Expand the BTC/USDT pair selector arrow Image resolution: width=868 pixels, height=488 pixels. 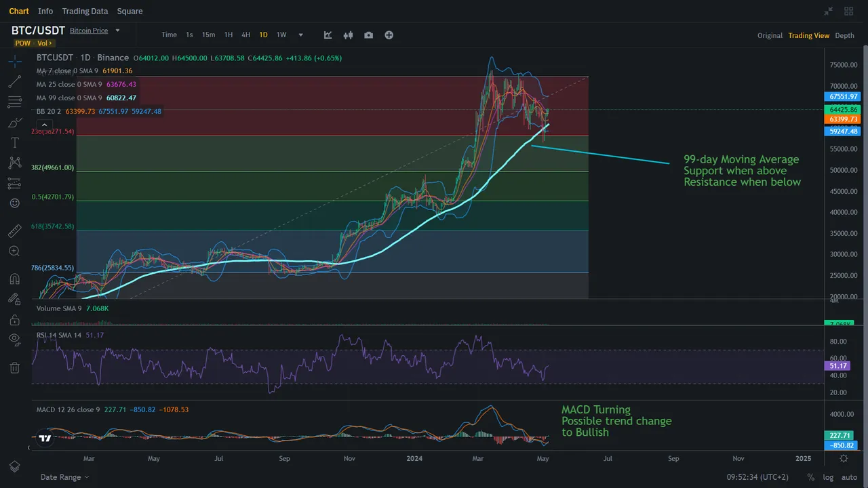[x=117, y=30]
